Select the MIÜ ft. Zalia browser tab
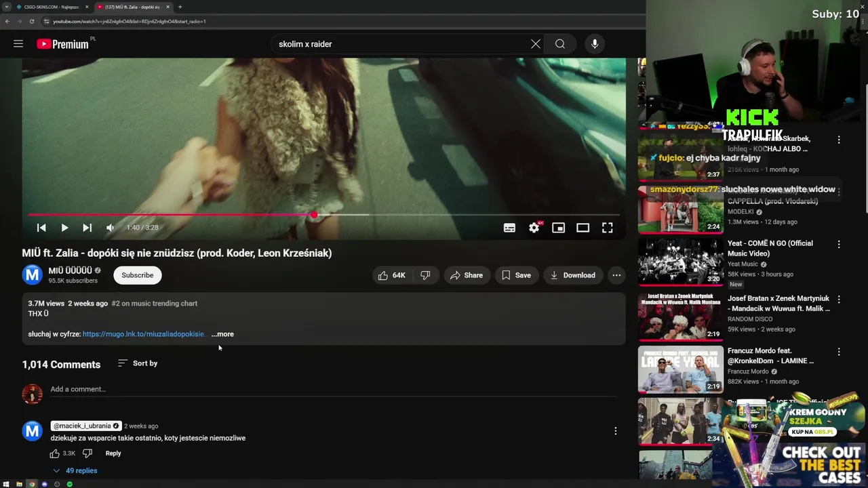 pos(132,7)
